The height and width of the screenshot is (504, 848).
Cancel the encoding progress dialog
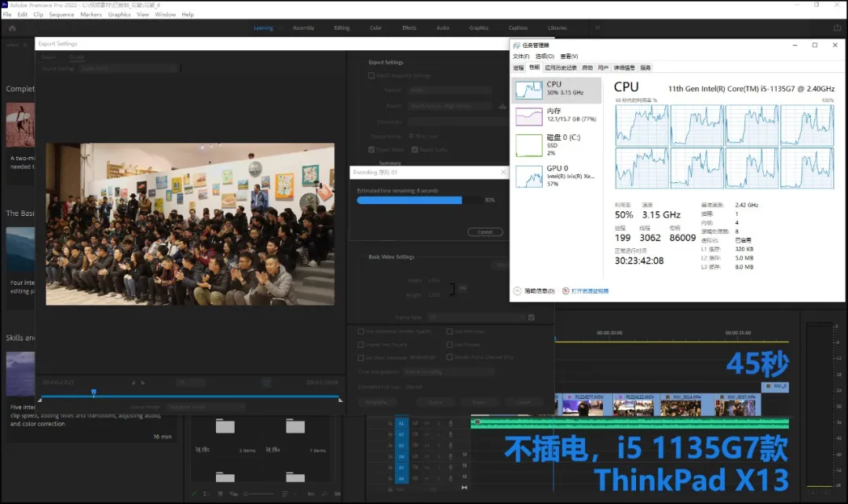click(485, 232)
